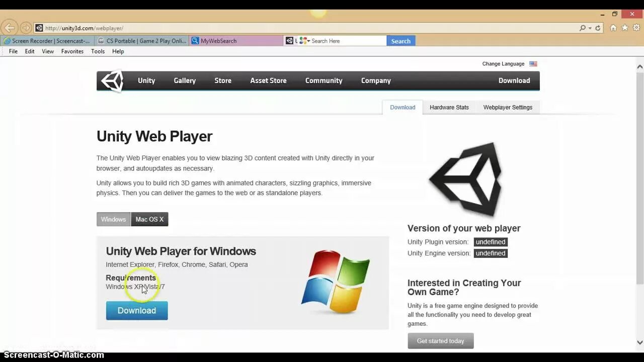Open the Tools menu
Image resolution: width=644 pixels, height=362 pixels.
pos(98,51)
